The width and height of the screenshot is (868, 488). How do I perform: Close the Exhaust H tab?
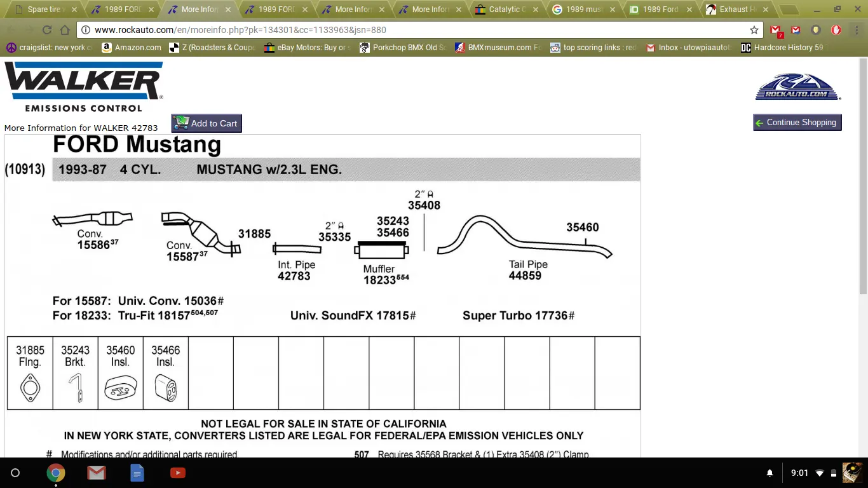[766, 10]
